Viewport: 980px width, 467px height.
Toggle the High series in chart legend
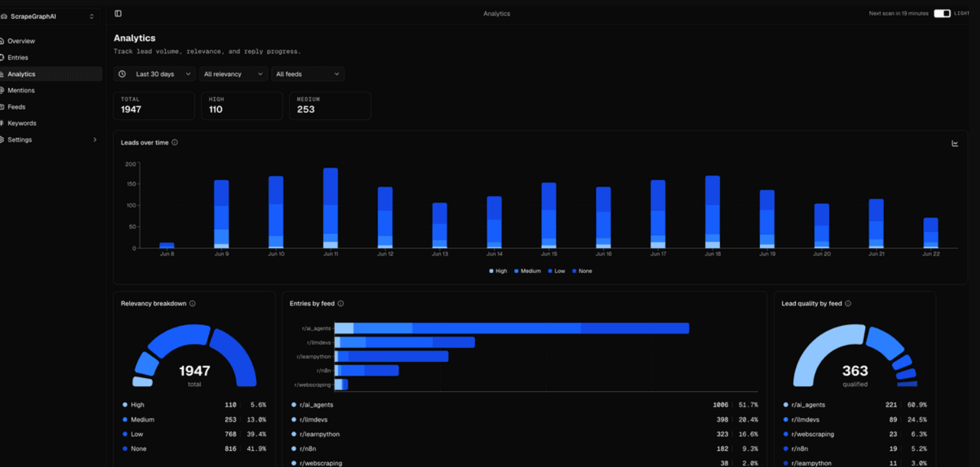click(498, 271)
